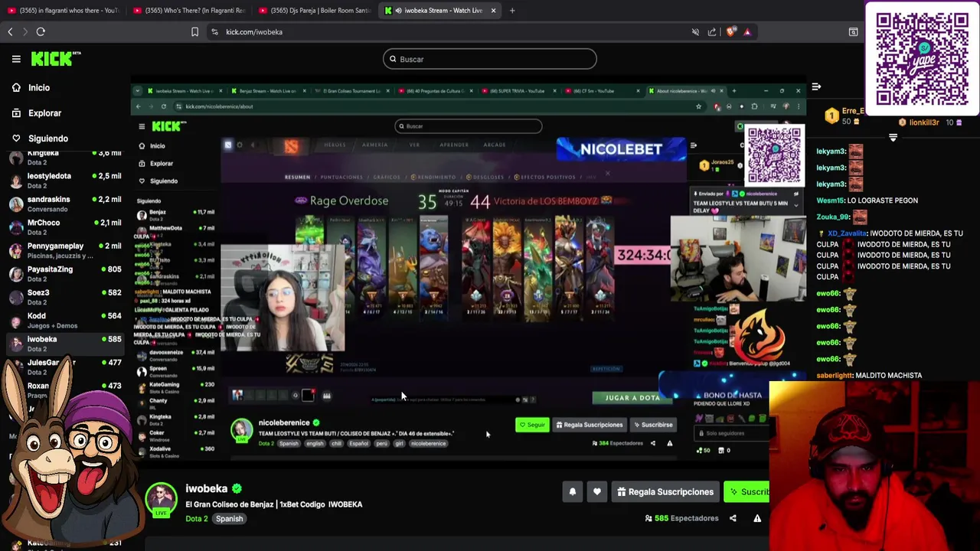Open iwobeka channel name link
The image size is (980, 551).
pos(207,488)
